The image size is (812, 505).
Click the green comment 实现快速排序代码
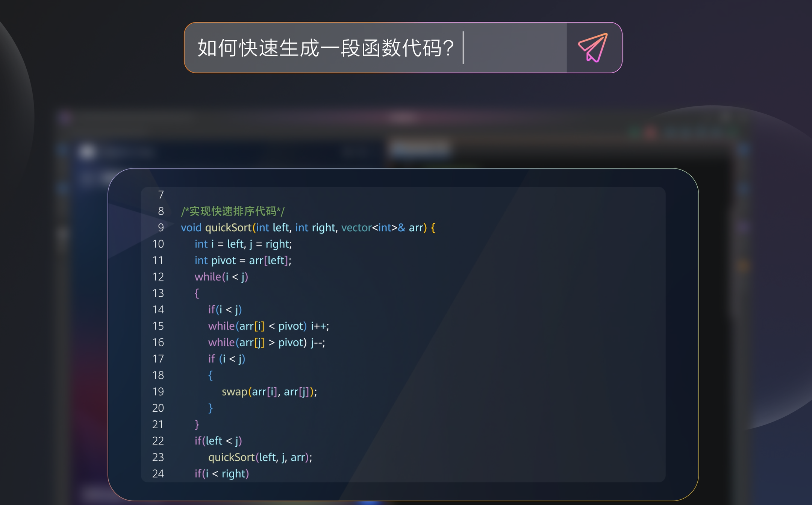coord(233,211)
